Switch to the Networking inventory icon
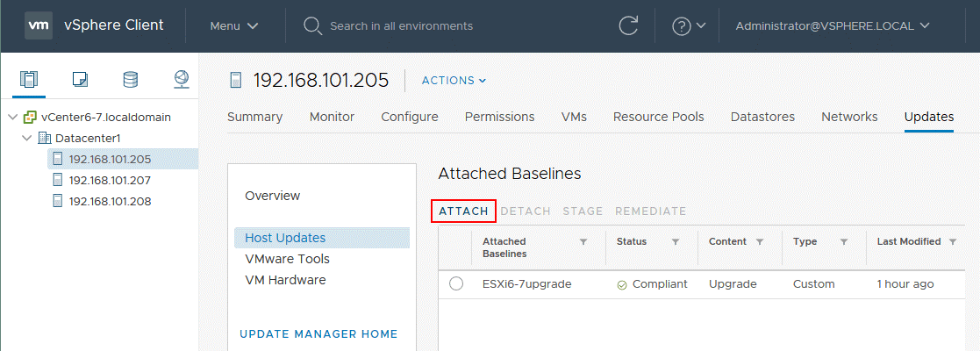This screenshot has width=980, height=351. pyautogui.click(x=181, y=80)
